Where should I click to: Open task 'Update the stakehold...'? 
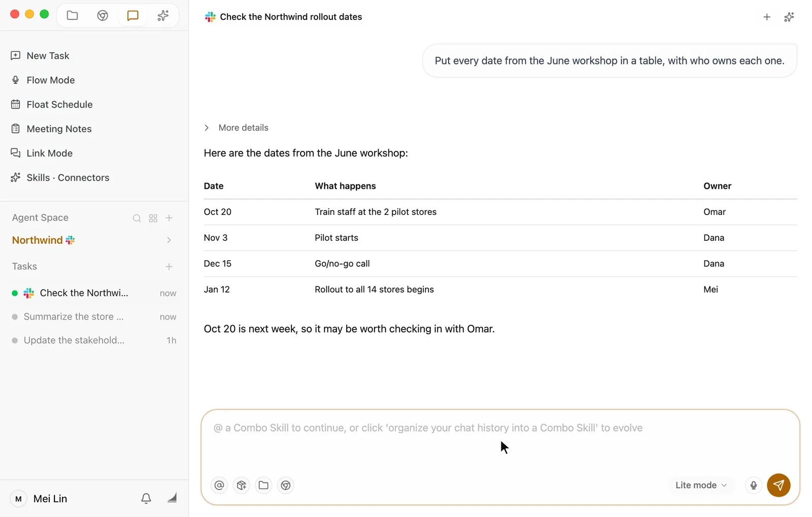click(94, 340)
